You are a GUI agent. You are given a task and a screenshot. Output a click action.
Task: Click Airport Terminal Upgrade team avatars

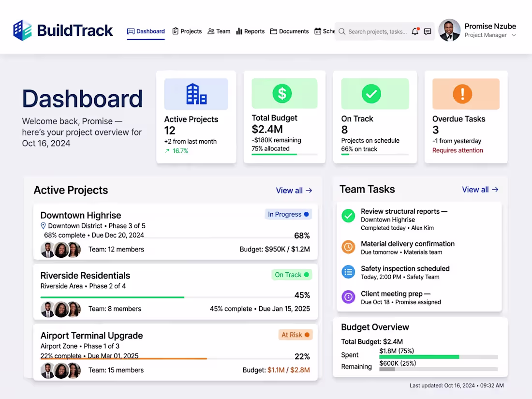[x=61, y=370]
